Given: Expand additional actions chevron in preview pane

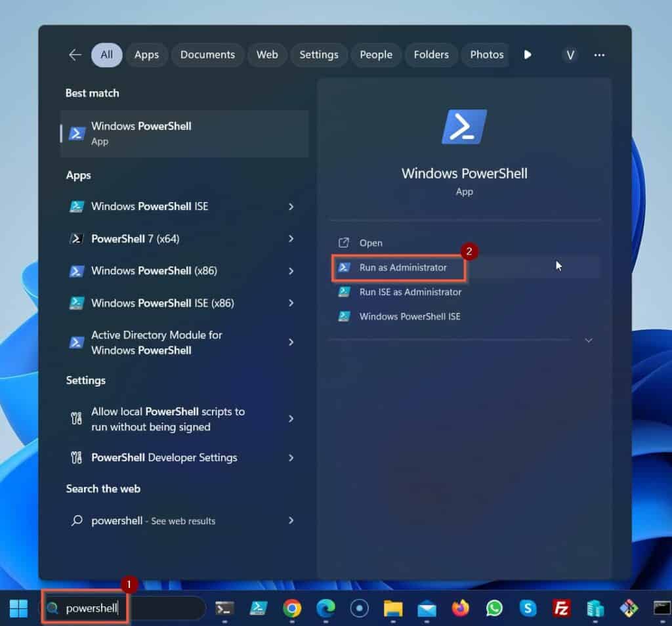Looking at the screenshot, I should pos(589,341).
